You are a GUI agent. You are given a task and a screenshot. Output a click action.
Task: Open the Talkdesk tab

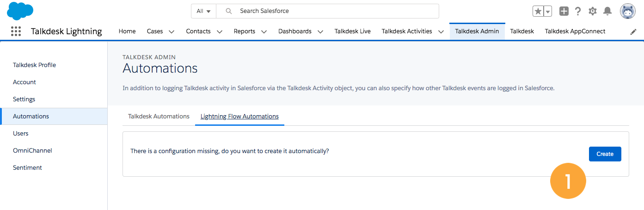coord(522,31)
